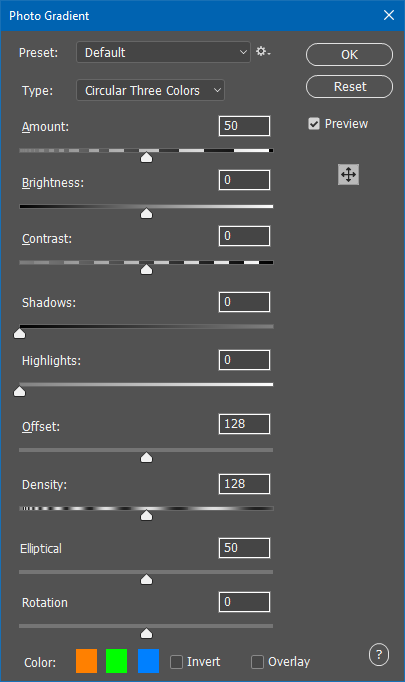The width and height of the screenshot is (405, 682).
Task: Focus the Brightness value field
Action: 244,180
